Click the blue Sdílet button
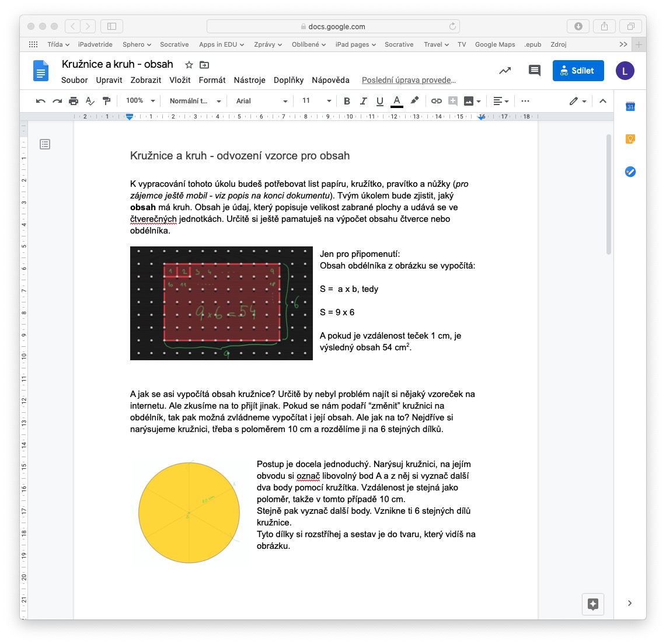 click(578, 71)
